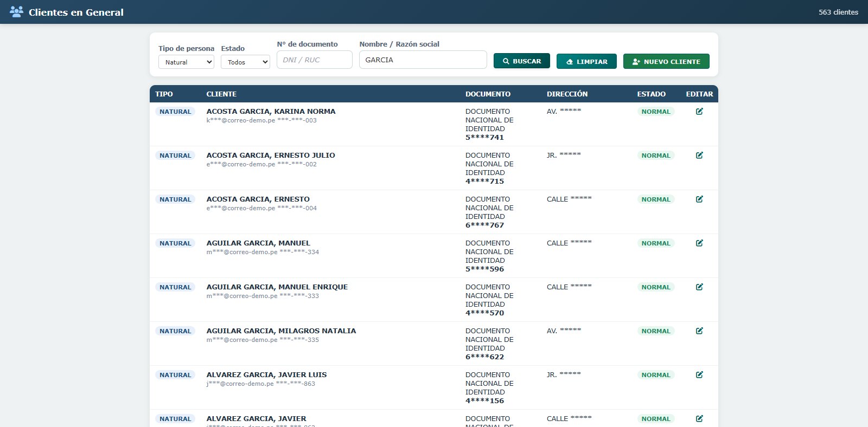Click document number 4****156
Screen dimensions: 868x427
484,400
